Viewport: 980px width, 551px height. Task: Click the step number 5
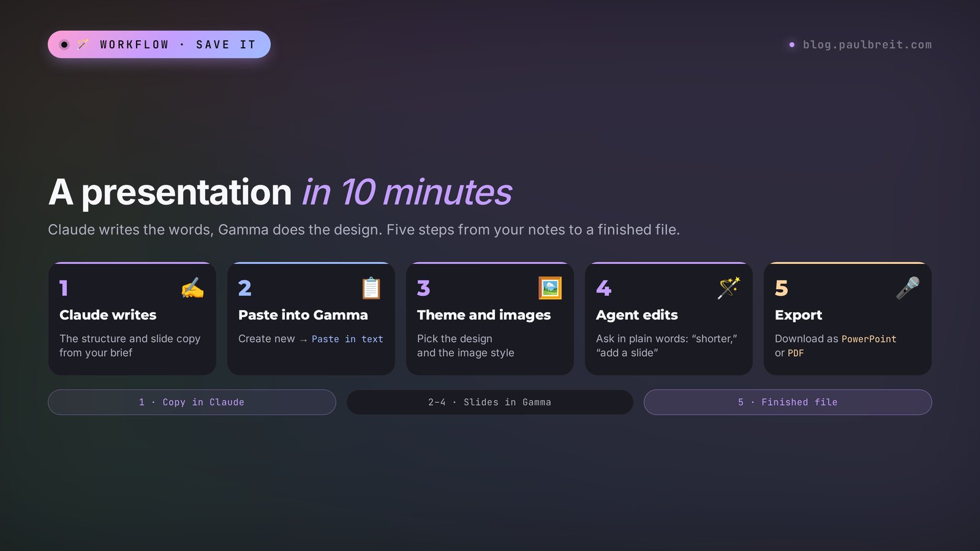(x=782, y=288)
